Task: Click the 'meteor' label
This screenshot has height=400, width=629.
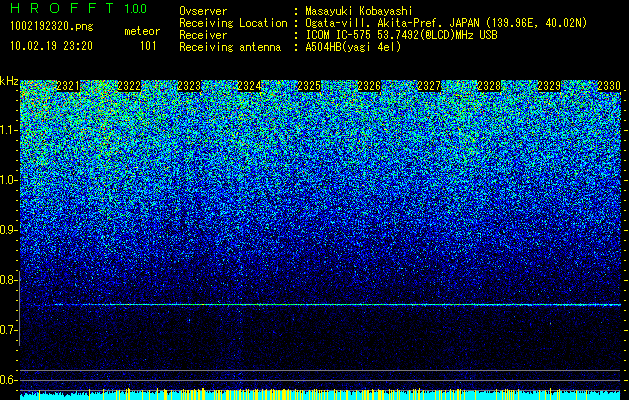Action: click(x=142, y=31)
